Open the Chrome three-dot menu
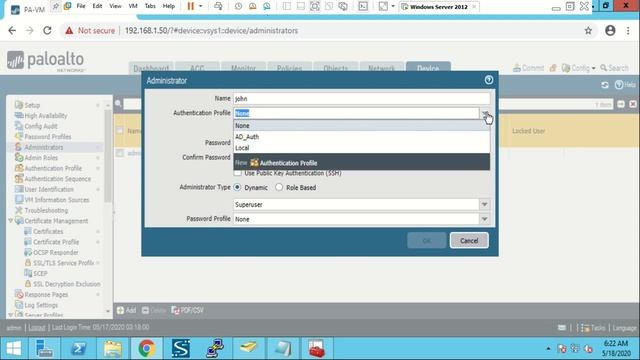The height and width of the screenshot is (360, 640). (x=628, y=31)
